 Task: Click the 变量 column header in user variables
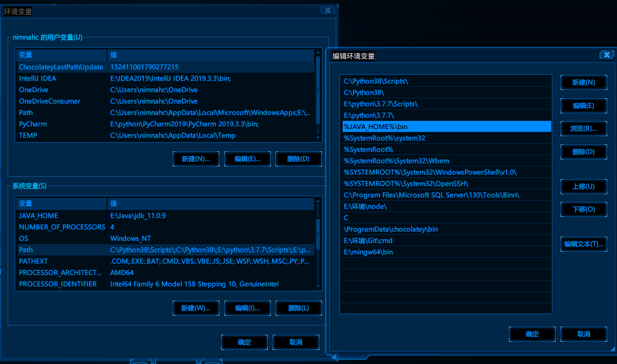coord(61,55)
